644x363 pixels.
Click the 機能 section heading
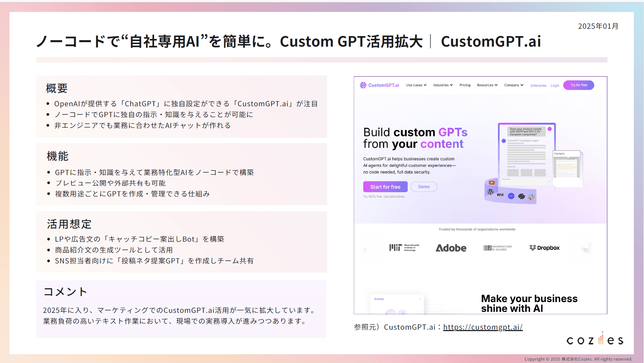pos(58,156)
